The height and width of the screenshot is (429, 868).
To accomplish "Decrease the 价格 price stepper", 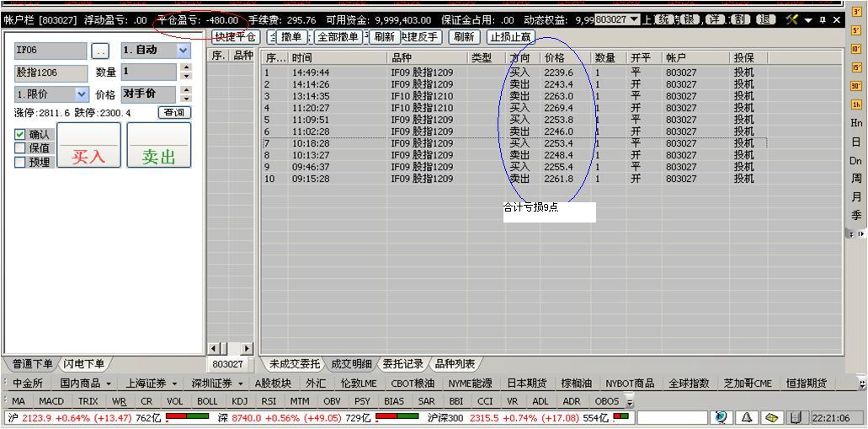I will coord(187,99).
